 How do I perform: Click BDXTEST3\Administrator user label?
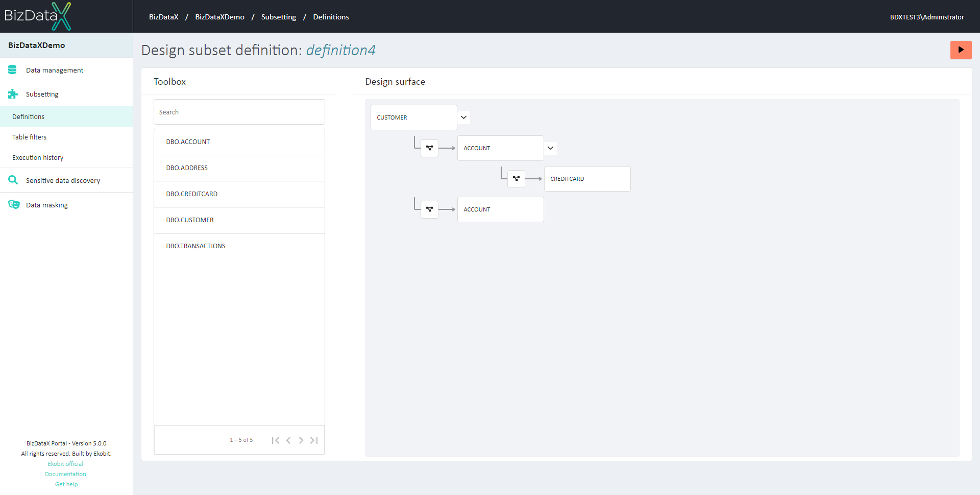coord(927,17)
